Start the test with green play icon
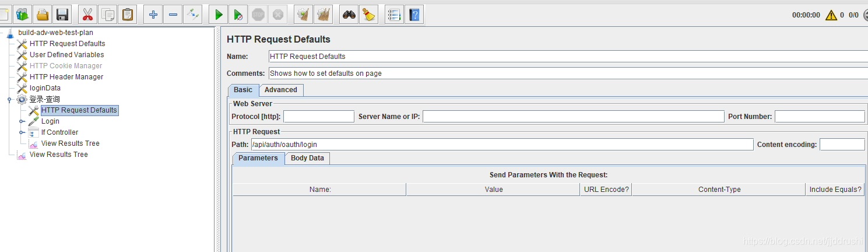The image size is (868, 252). tap(219, 15)
